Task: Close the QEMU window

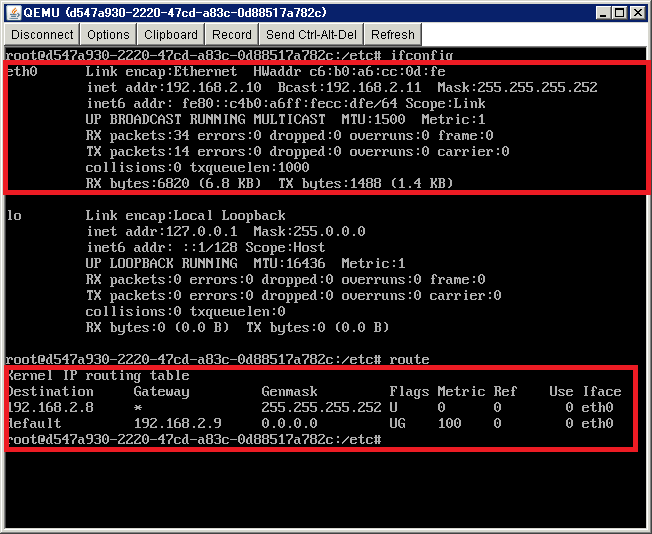Action: pos(637,13)
